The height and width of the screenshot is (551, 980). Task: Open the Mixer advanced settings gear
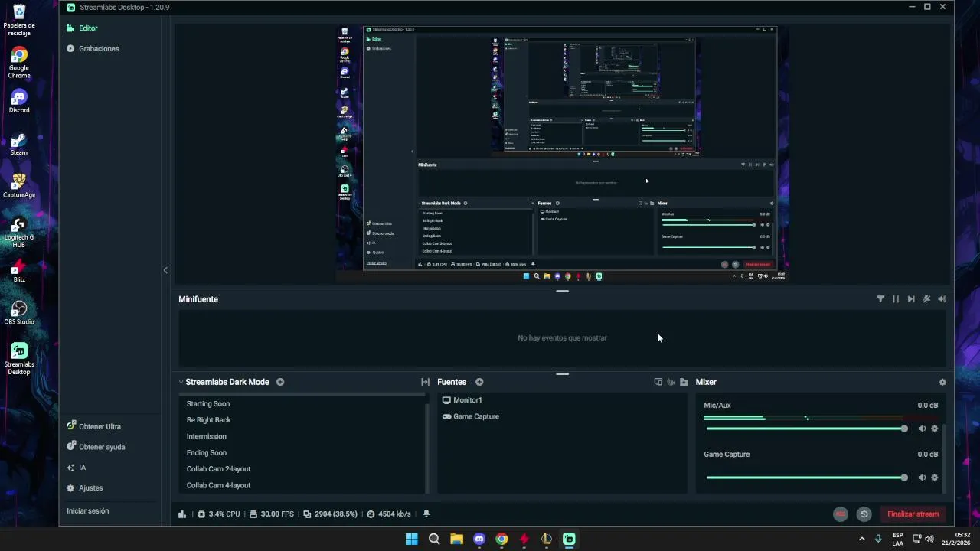pos(942,382)
